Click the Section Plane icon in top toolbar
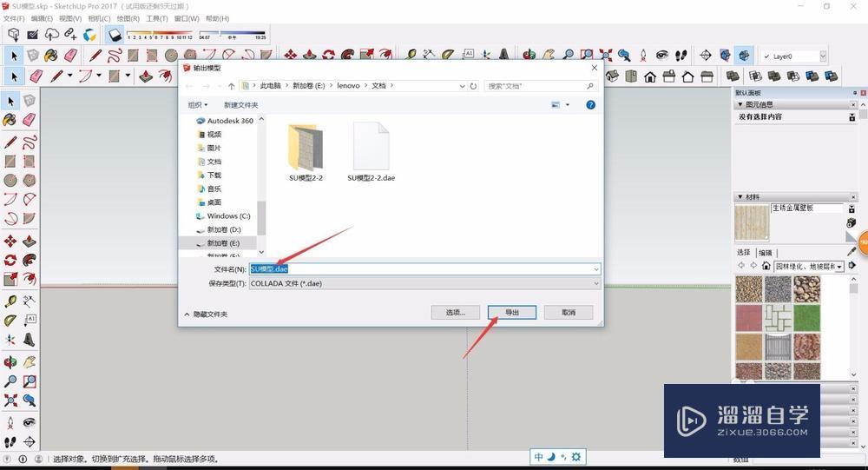The image size is (868, 470). coord(705,55)
